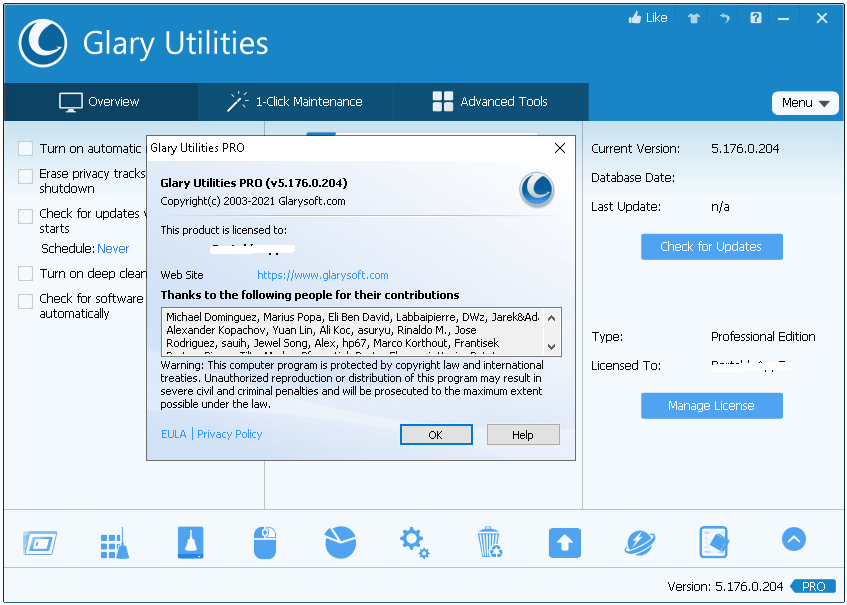Switch to the 1-Click Maintenance tab
The image size is (847, 605).
pyautogui.click(x=295, y=102)
